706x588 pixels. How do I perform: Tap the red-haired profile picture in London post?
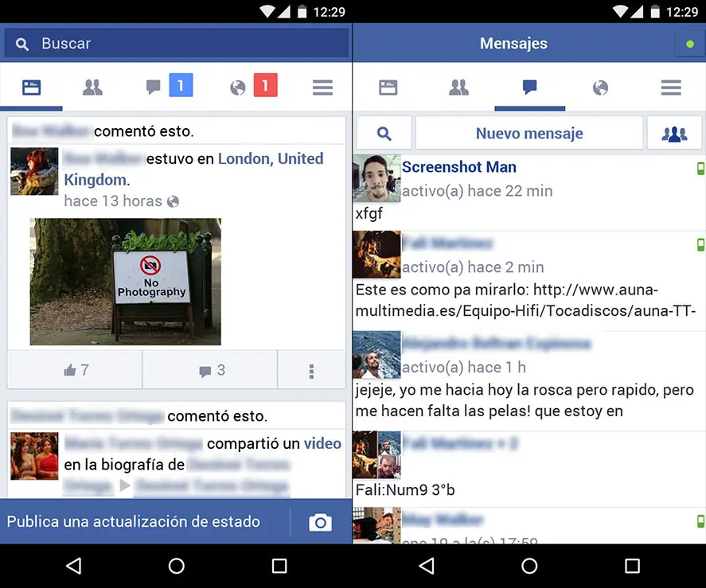coord(34,171)
